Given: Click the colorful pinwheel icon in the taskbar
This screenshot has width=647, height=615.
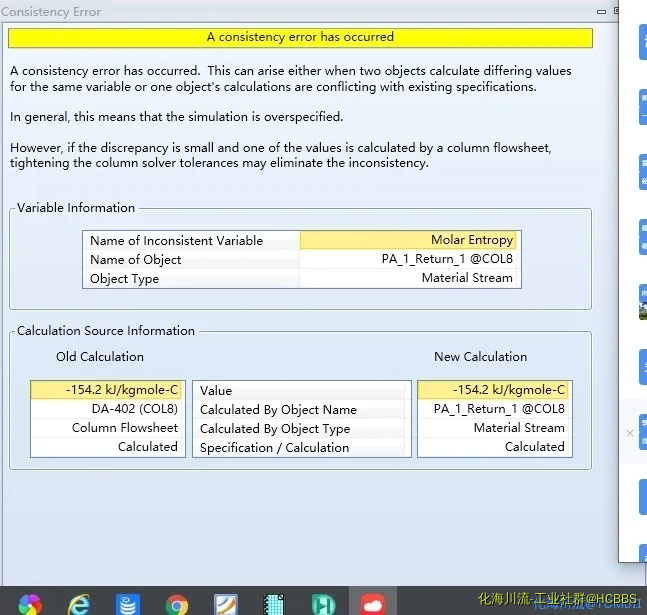Looking at the screenshot, I should point(30,602).
